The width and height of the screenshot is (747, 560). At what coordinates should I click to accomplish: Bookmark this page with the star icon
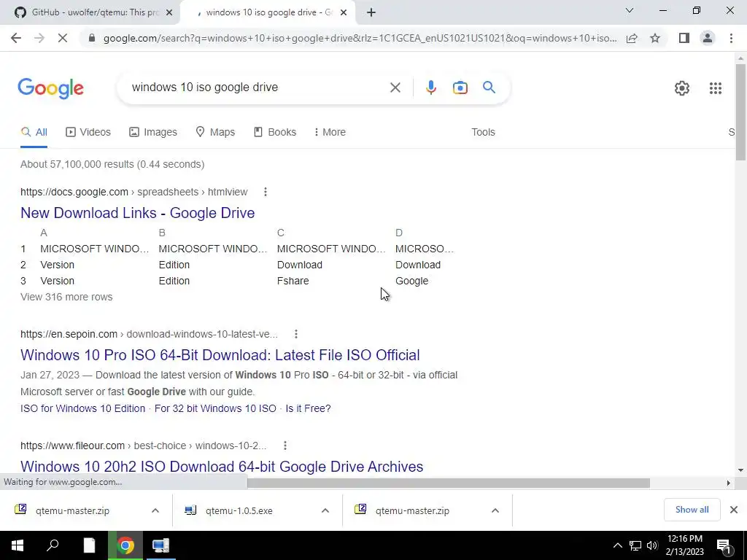[655, 38]
